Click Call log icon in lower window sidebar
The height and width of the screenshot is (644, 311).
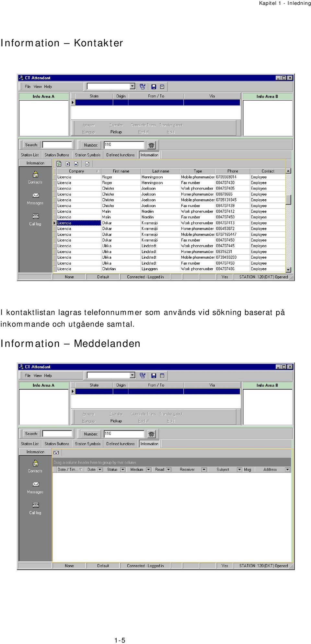point(36,505)
